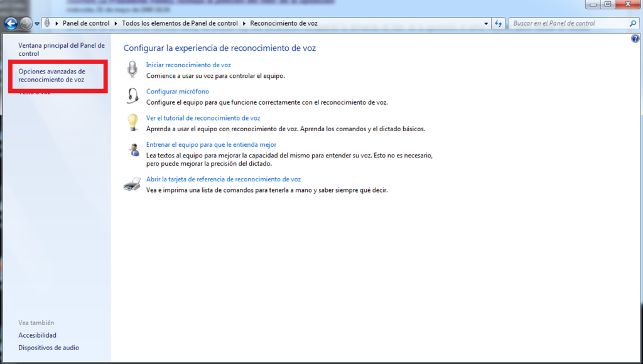Maximize the Control Panel window
Screen dimensions: 643x364
(608, 4)
